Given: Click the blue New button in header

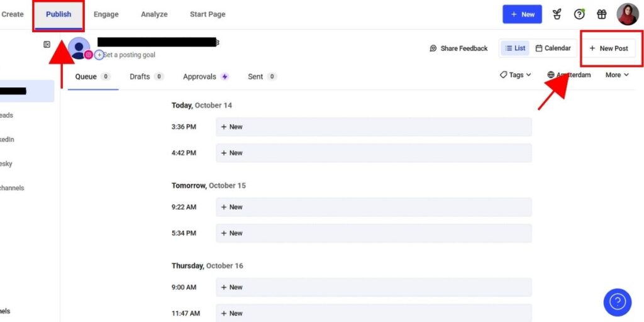Looking at the screenshot, I should point(522,14).
